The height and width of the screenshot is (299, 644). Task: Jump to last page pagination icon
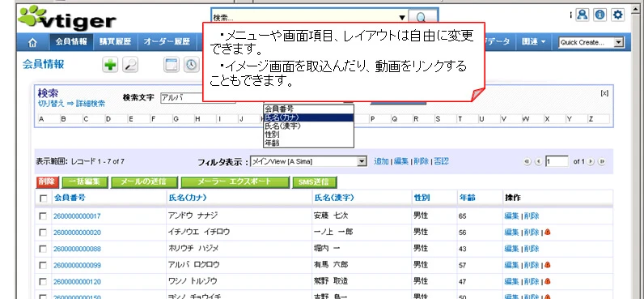pyautogui.click(x=602, y=161)
